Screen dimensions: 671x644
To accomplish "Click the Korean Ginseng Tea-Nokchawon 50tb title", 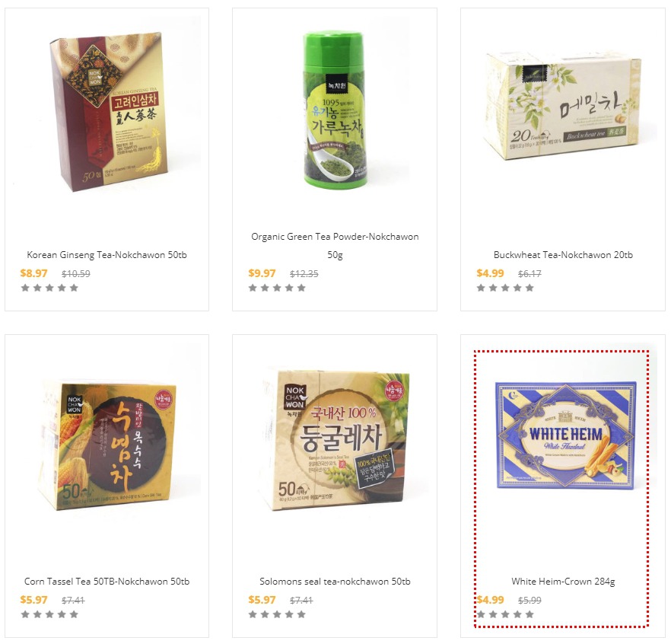I will 107,255.
